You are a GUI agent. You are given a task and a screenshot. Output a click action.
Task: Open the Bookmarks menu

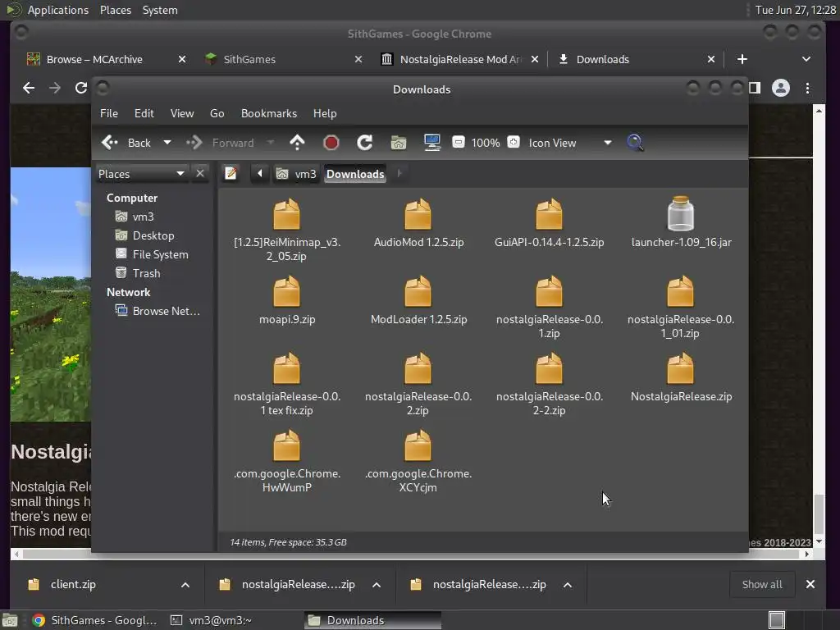pyautogui.click(x=268, y=113)
